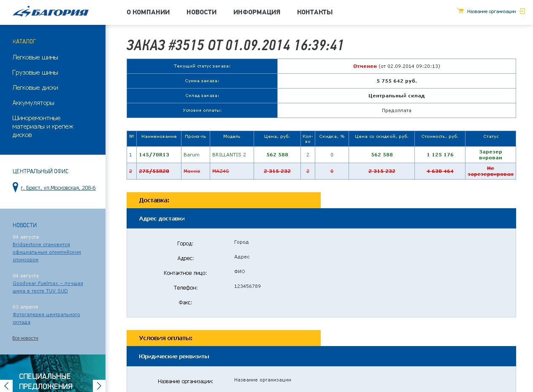Click the Багория logo
The height and width of the screenshot is (392, 533).
tap(51, 11)
